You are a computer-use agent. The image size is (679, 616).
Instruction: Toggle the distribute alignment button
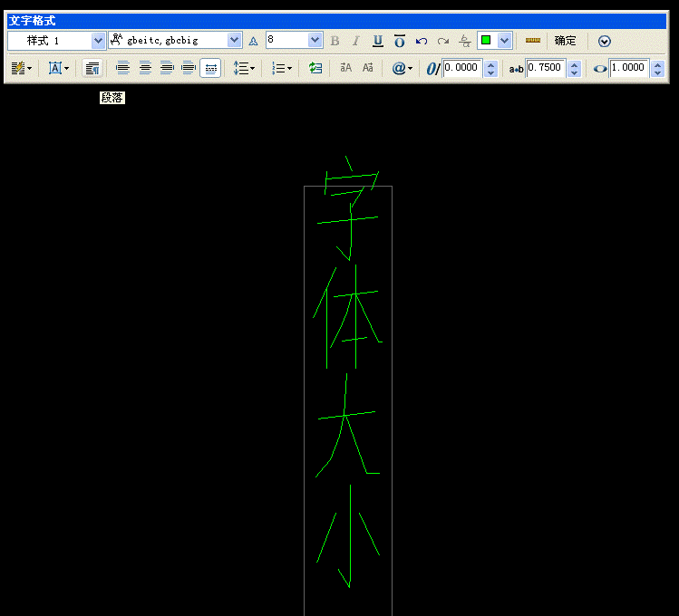click(x=211, y=68)
